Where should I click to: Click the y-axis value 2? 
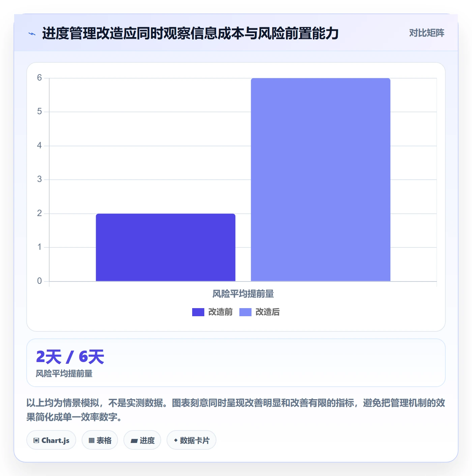coord(39,213)
